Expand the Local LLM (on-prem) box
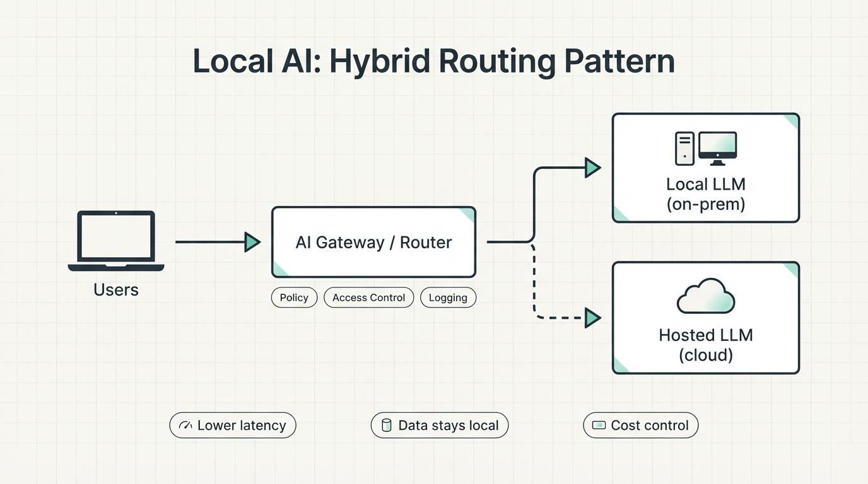 tap(705, 167)
